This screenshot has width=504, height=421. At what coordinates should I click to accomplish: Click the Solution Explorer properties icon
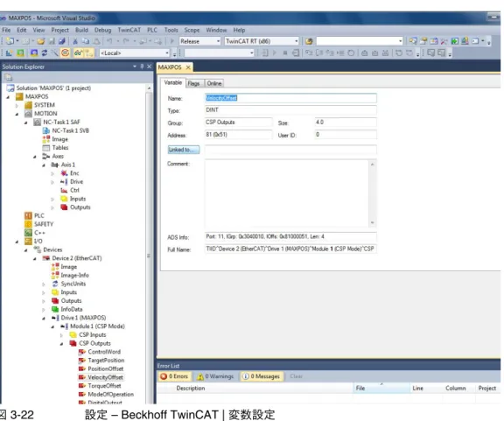9,78
